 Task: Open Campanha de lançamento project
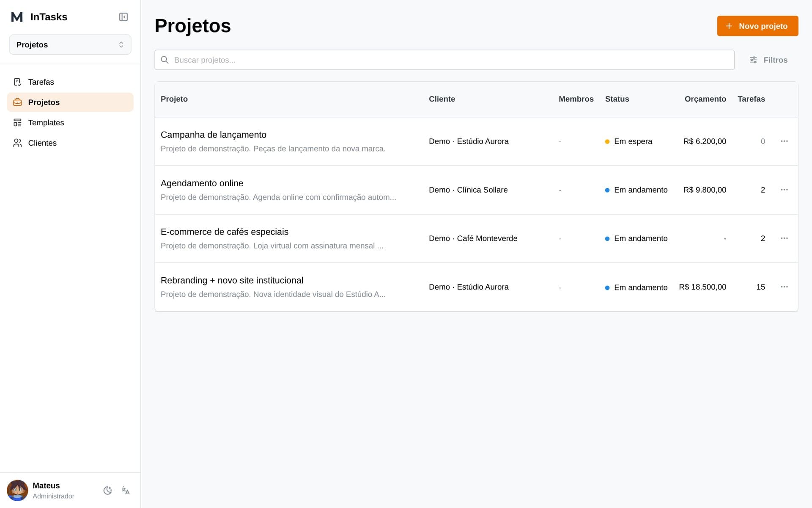[214, 135]
